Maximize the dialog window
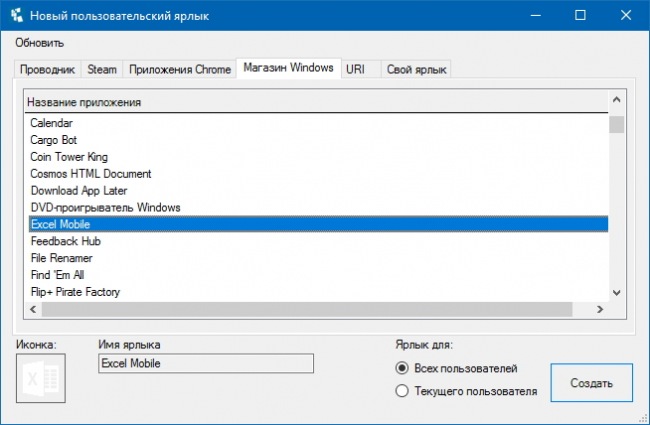The height and width of the screenshot is (425, 650). tap(580, 15)
